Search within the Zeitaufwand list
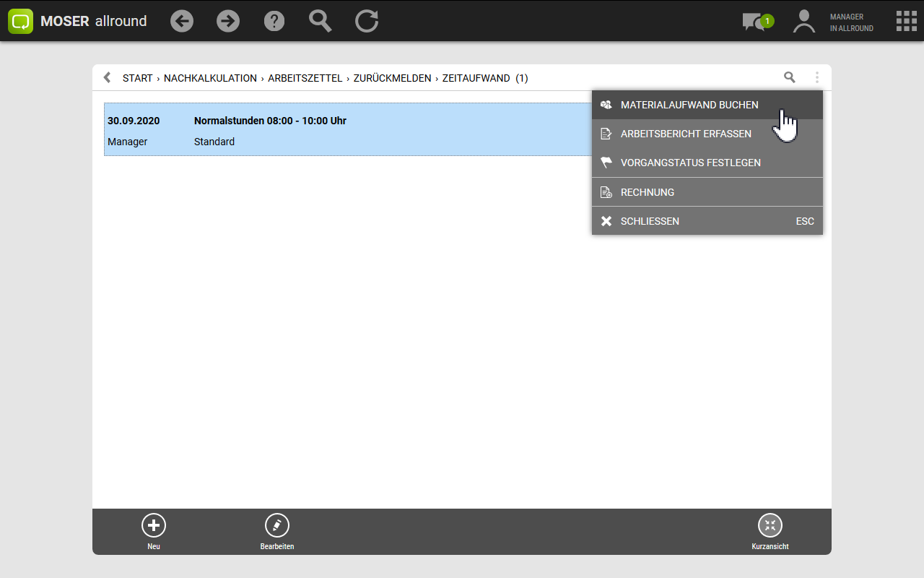Viewport: 924px width, 578px height. click(790, 77)
